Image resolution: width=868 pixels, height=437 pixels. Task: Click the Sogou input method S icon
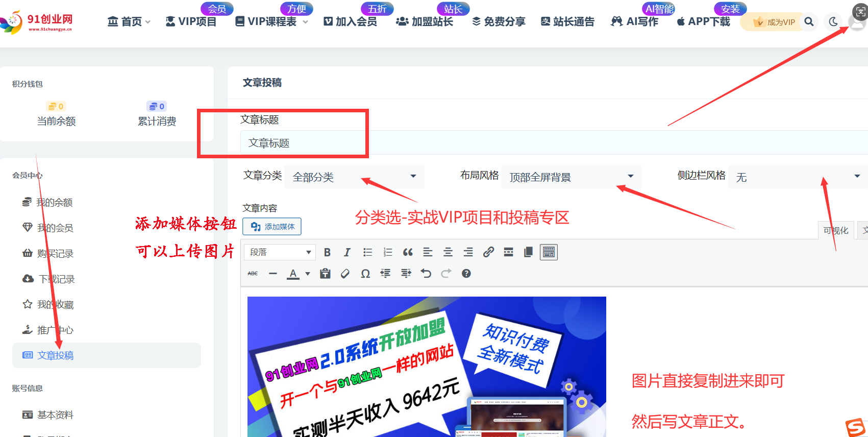(855, 428)
